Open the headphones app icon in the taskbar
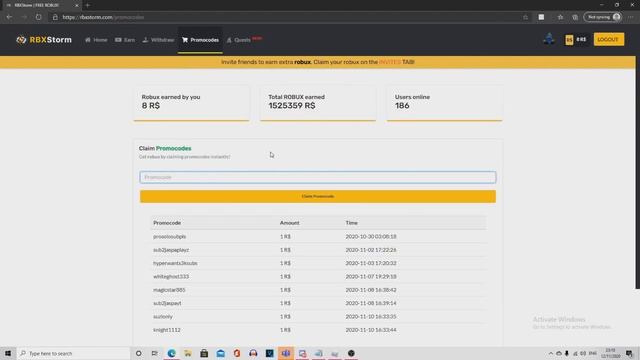The image size is (640, 360). [x=253, y=353]
